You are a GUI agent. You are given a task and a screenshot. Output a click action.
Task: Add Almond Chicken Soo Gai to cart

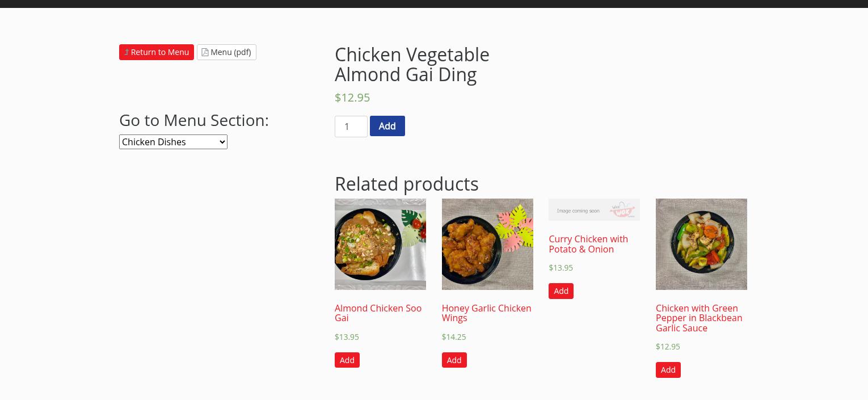(x=347, y=360)
